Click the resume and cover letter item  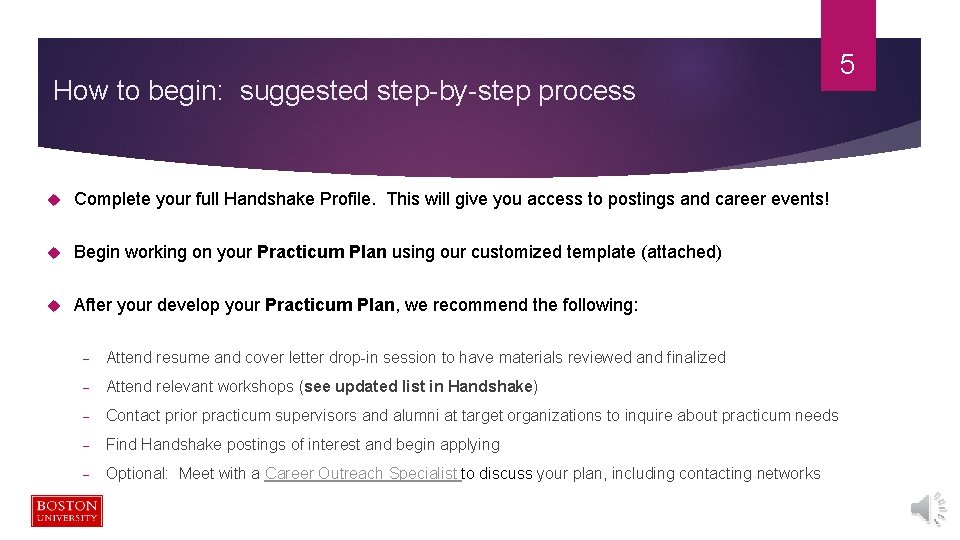point(415,358)
